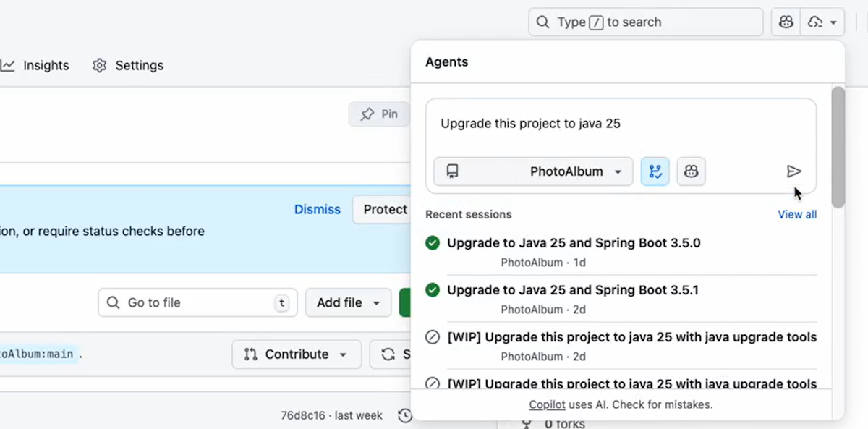Select the Copilot agent icon in prompt box
The image size is (868, 429).
pos(692,171)
